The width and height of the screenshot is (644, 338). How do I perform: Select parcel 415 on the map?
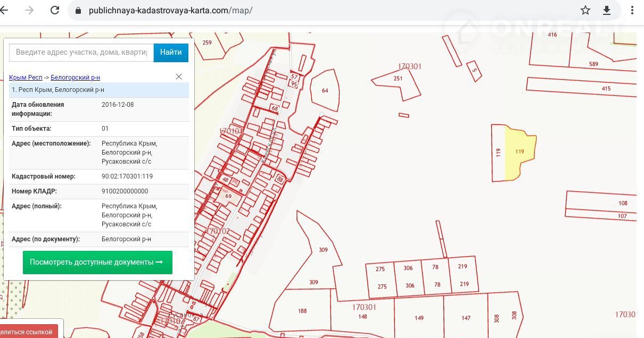(606, 88)
